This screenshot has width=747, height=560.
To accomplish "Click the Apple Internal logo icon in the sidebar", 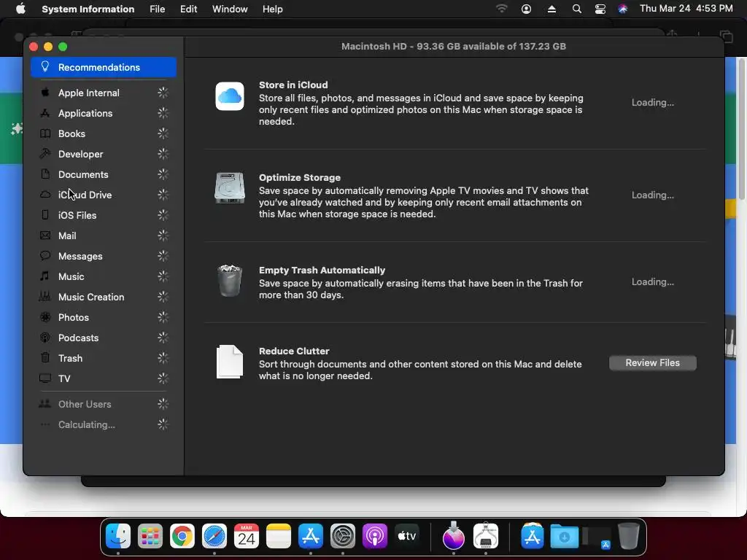I will (x=45, y=93).
